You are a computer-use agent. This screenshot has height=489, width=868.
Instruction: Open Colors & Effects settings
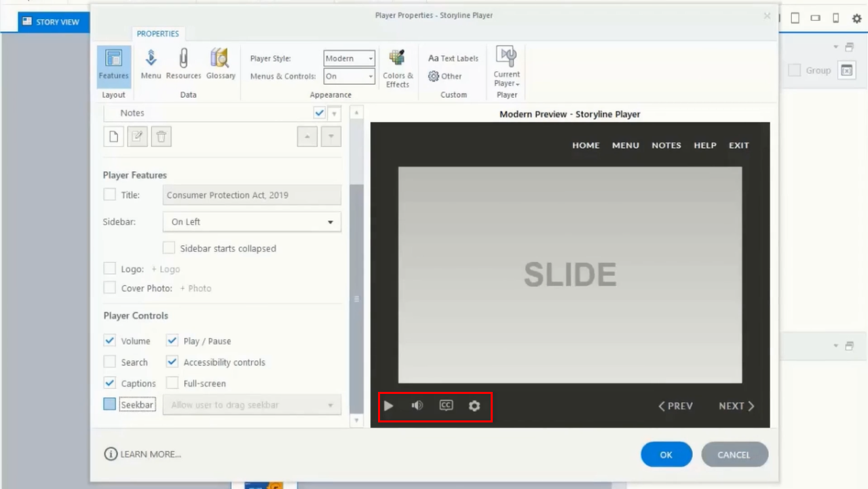point(398,68)
